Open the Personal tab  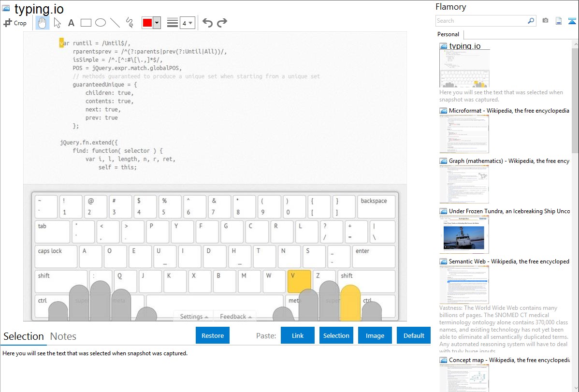448,34
